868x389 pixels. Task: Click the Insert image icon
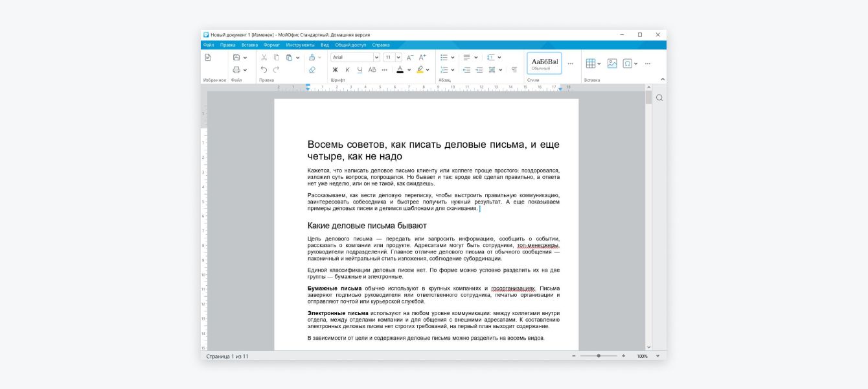611,64
